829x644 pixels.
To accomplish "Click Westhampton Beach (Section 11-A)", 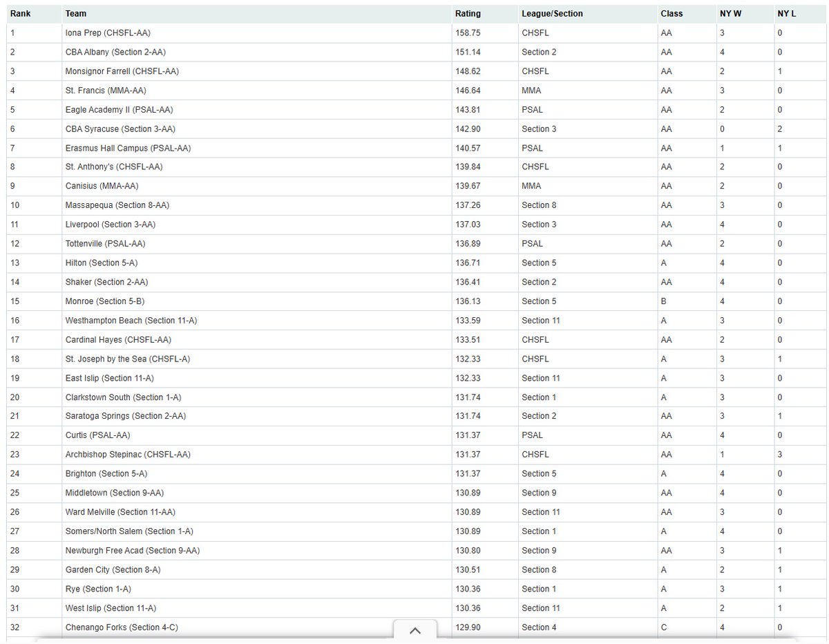I will coord(130,321).
